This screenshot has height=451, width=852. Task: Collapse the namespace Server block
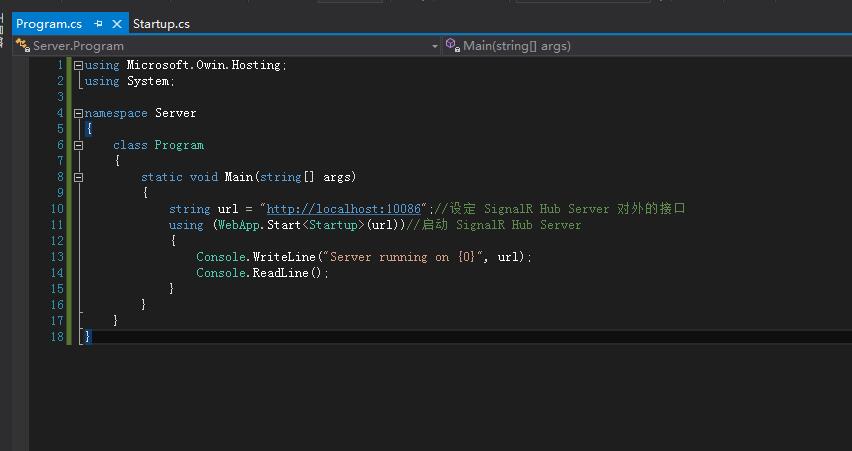(79, 113)
